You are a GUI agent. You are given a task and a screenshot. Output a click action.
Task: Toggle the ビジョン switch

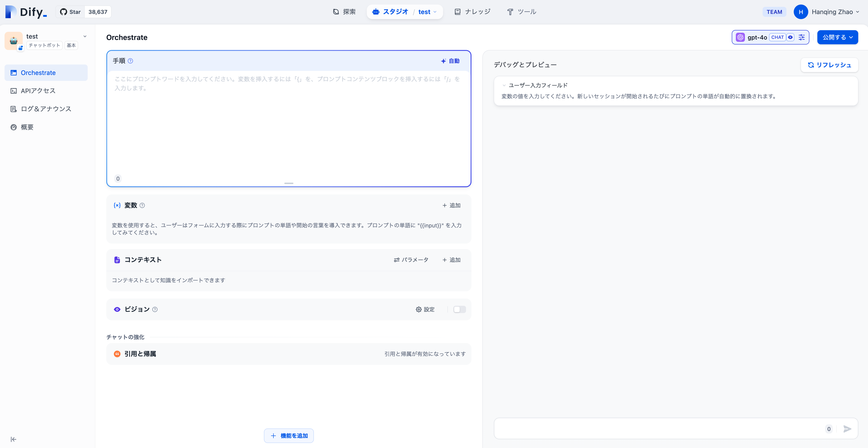click(x=459, y=309)
